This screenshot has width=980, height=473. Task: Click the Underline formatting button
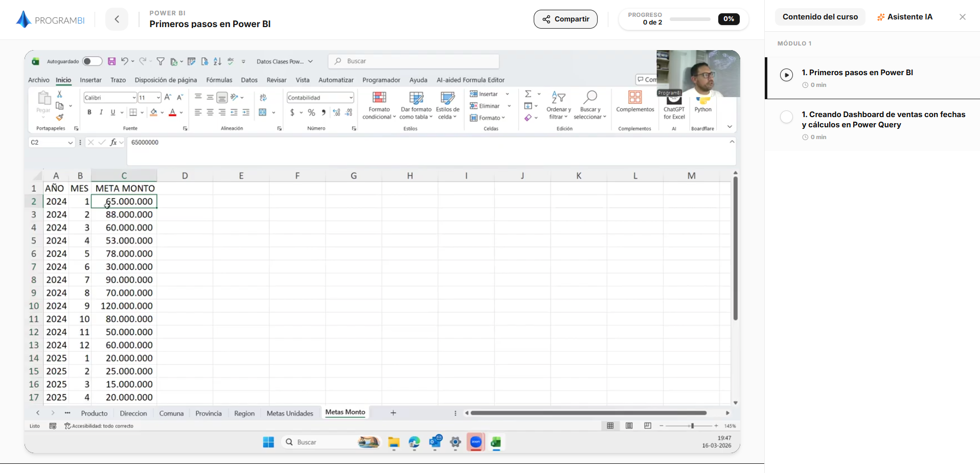click(113, 112)
